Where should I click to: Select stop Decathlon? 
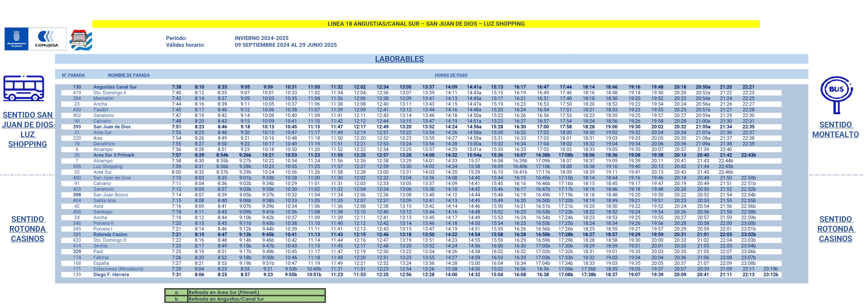pyautogui.click(x=104, y=144)
